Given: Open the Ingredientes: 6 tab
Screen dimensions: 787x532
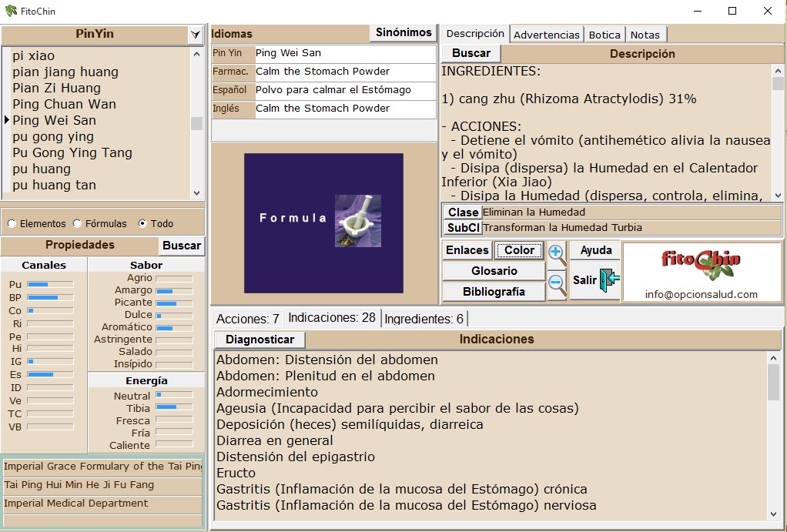Looking at the screenshot, I should click(424, 319).
